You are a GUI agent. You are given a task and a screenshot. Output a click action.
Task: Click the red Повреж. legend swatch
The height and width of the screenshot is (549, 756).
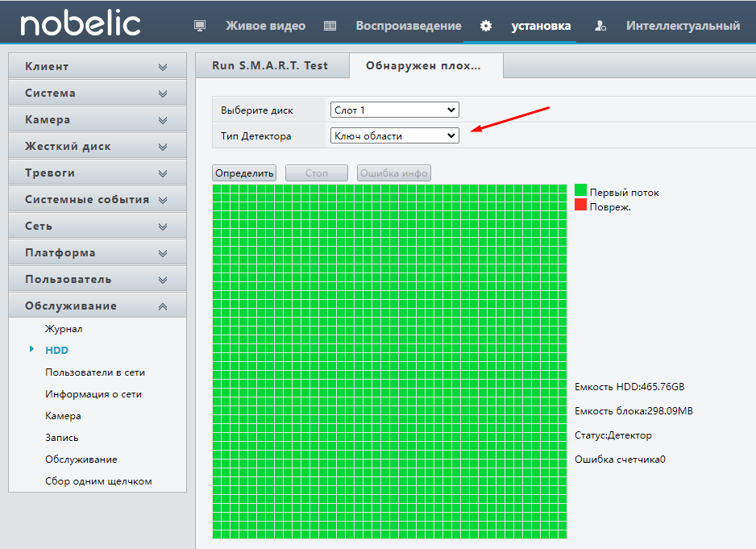click(580, 205)
